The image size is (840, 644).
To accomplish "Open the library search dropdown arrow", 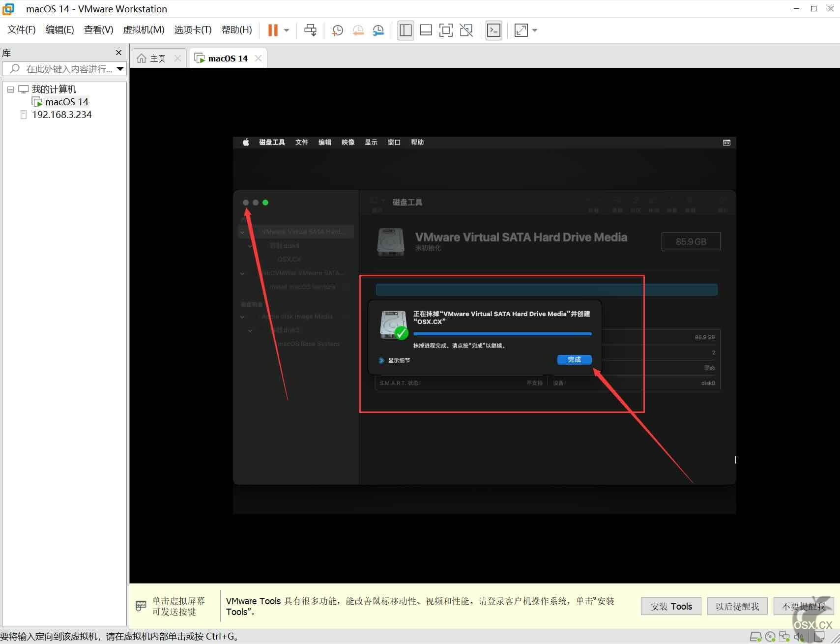I will [120, 69].
